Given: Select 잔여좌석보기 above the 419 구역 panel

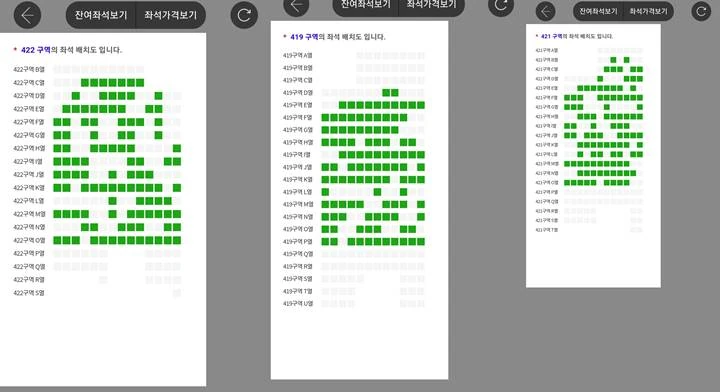Looking at the screenshot, I should tap(366, 6).
